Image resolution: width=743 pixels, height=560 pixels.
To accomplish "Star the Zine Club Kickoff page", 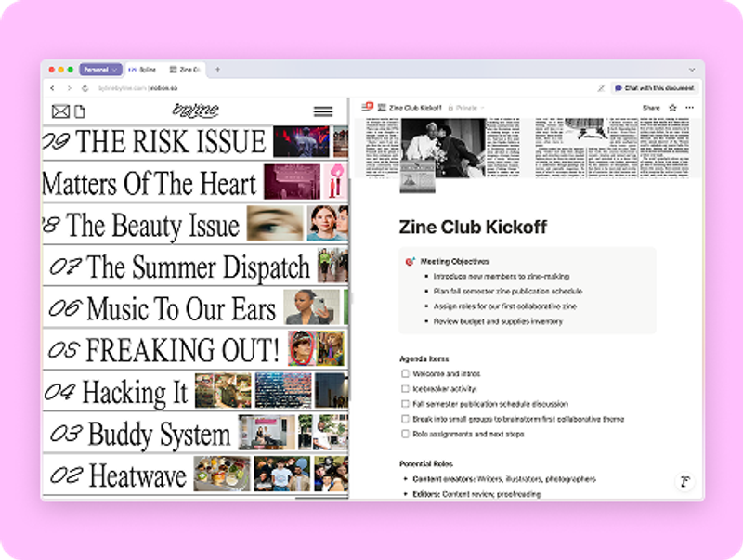I will 672,108.
